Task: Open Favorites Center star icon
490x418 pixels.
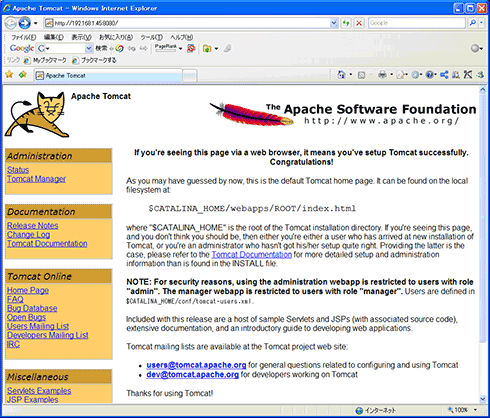Action: [x=9, y=74]
